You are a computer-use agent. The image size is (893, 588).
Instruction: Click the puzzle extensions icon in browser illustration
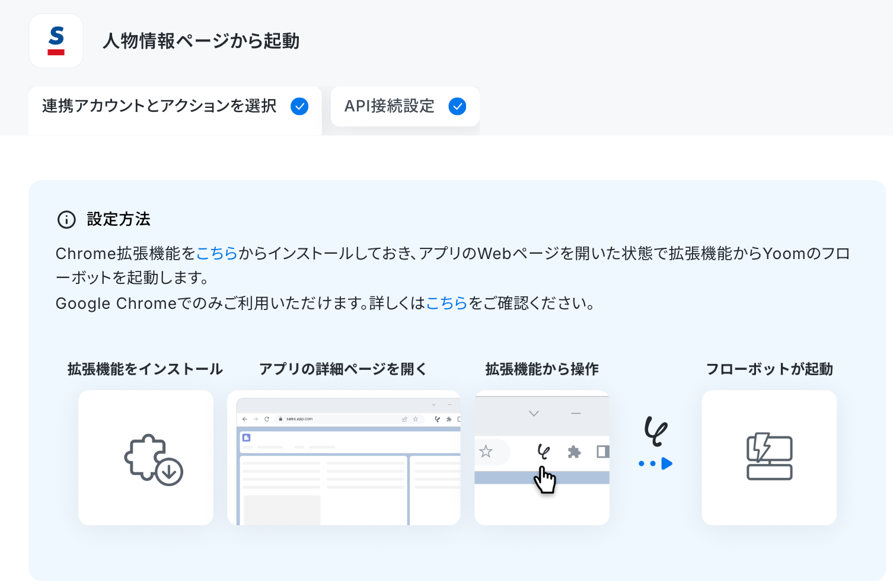[574, 452]
